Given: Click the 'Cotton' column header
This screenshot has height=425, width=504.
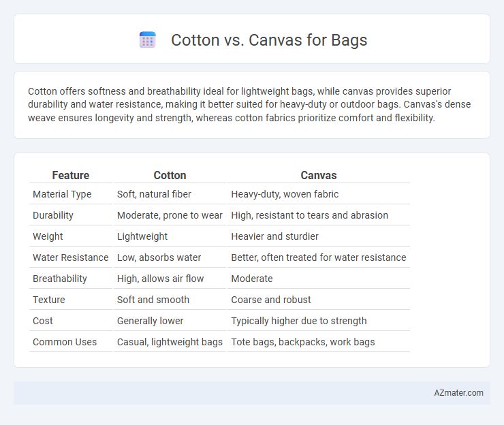Looking at the screenshot, I should 170,175.
